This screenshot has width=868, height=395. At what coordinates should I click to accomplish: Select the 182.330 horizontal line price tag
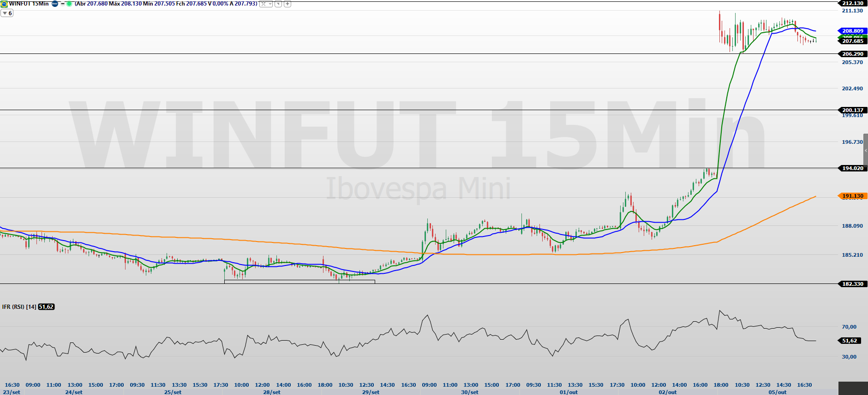(x=852, y=284)
